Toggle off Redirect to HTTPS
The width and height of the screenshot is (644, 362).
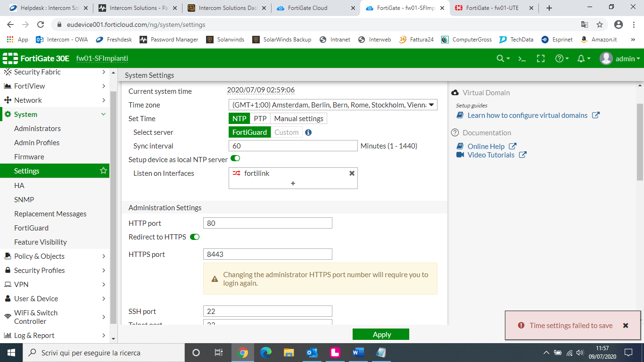coord(195,237)
